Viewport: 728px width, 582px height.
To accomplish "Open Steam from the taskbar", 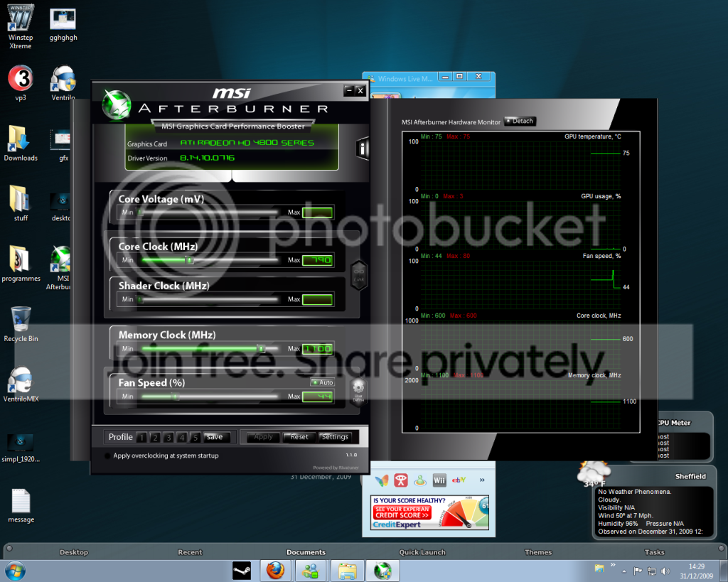I will 242,571.
